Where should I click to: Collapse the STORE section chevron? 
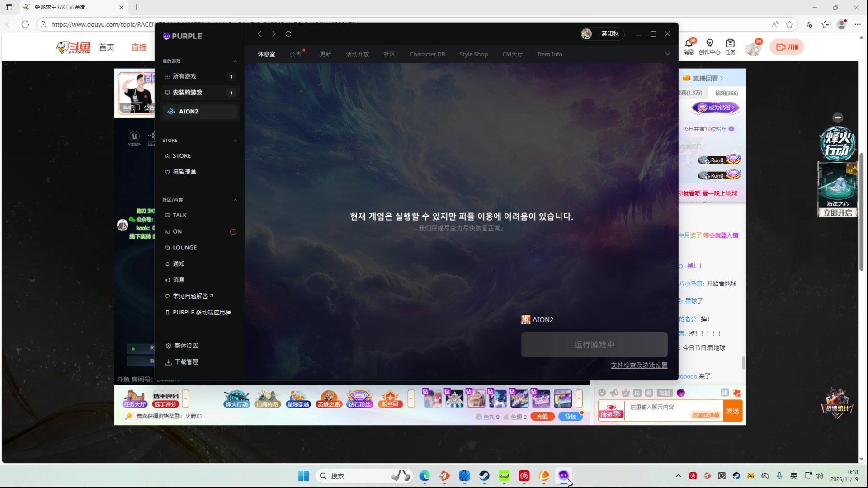click(235, 141)
